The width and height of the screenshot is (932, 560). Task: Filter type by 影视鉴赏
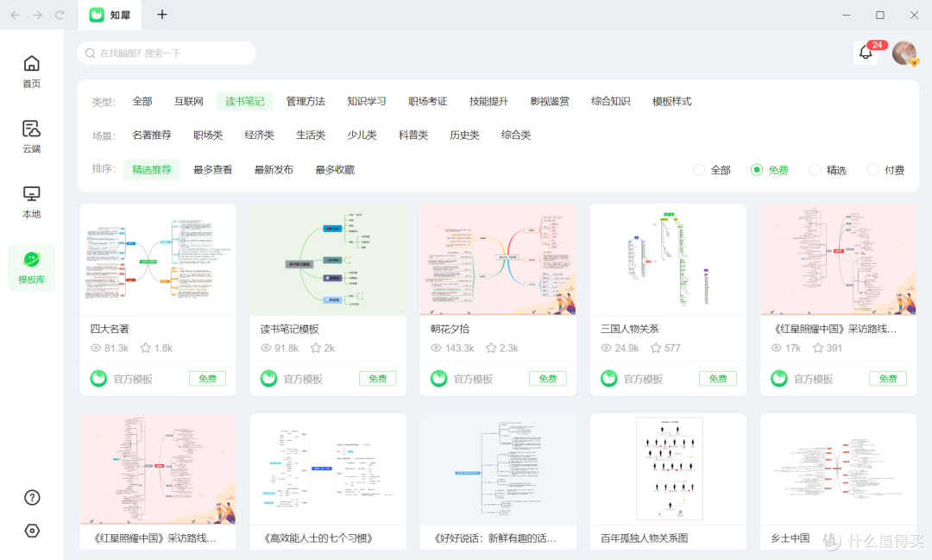pyautogui.click(x=550, y=102)
